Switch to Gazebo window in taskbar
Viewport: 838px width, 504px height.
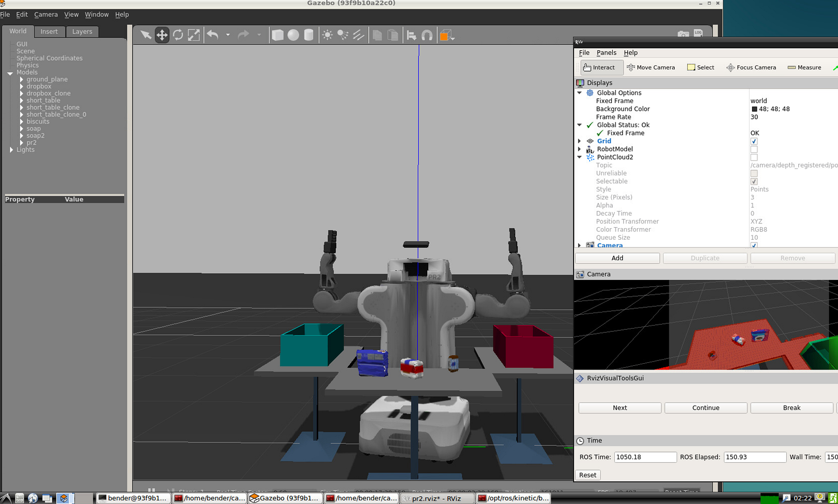click(285, 498)
